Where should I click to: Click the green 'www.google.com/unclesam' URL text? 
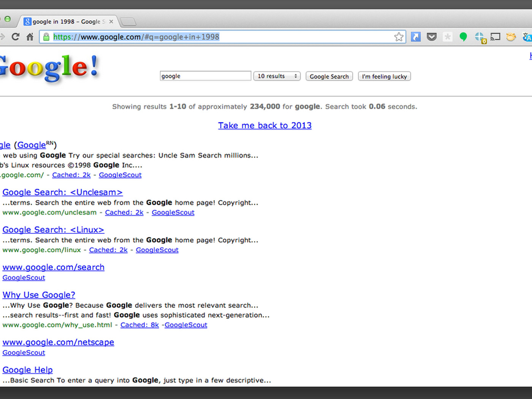[x=49, y=212]
